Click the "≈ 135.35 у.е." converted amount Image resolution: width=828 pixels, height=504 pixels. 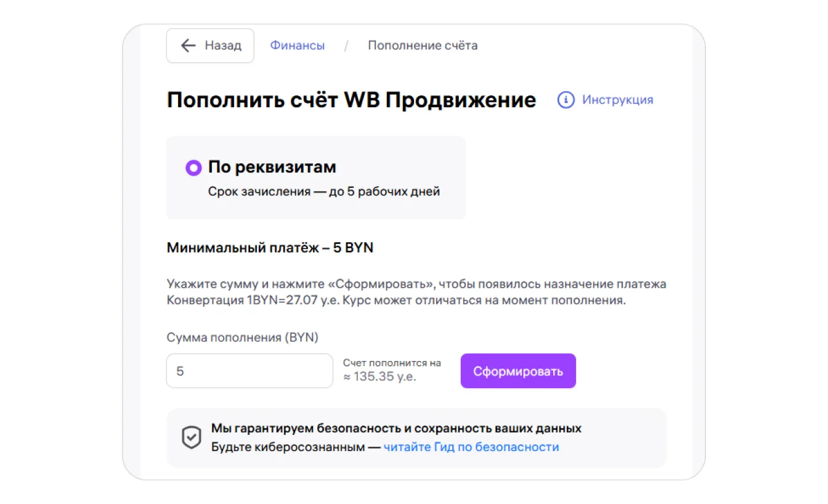click(x=380, y=376)
